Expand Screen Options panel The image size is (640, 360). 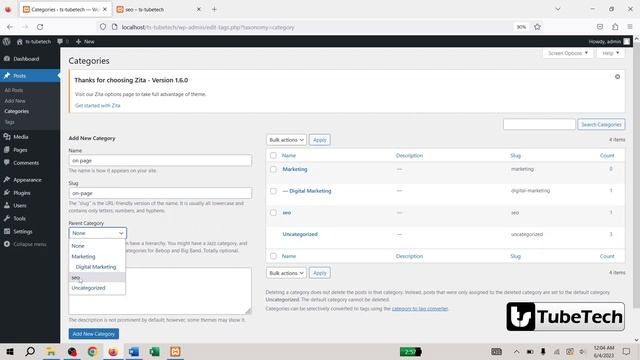click(x=568, y=53)
